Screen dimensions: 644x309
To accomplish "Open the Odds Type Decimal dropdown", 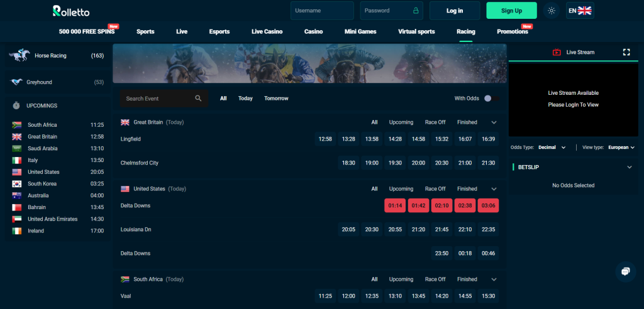I will click(551, 148).
